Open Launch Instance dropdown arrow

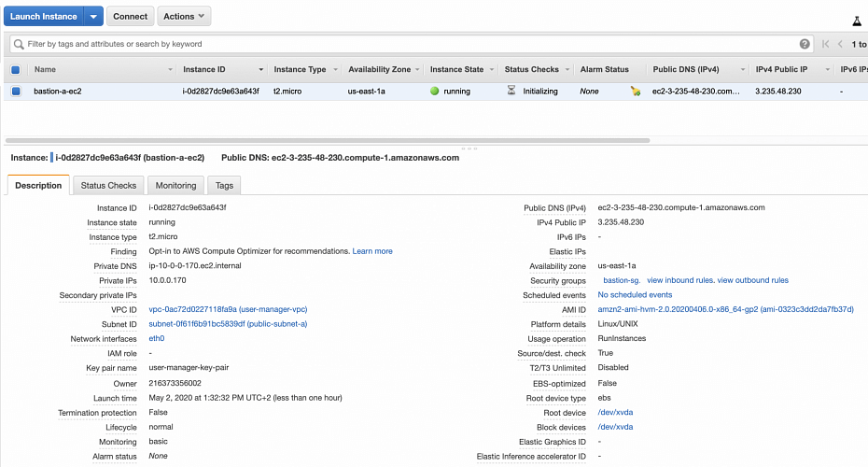[x=92, y=16]
